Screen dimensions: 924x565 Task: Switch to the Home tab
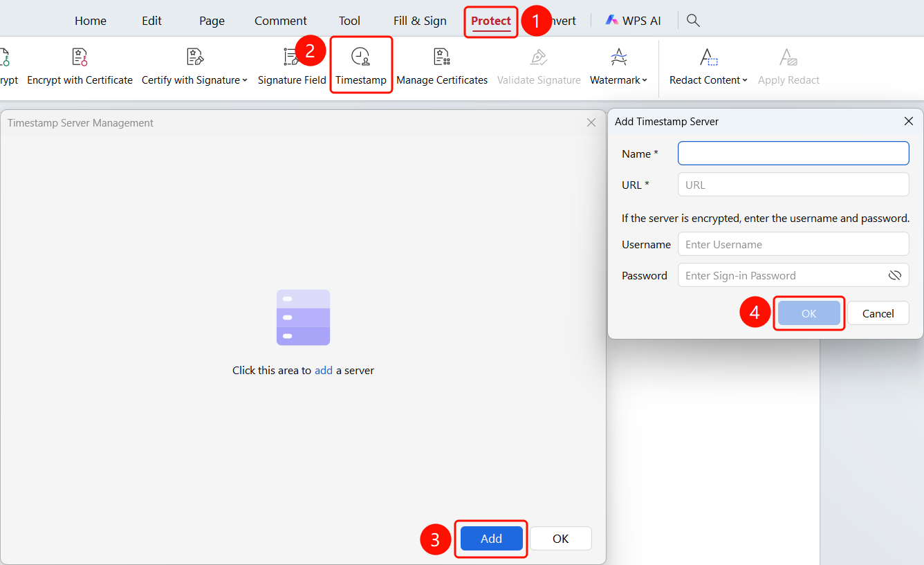coord(91,21)
